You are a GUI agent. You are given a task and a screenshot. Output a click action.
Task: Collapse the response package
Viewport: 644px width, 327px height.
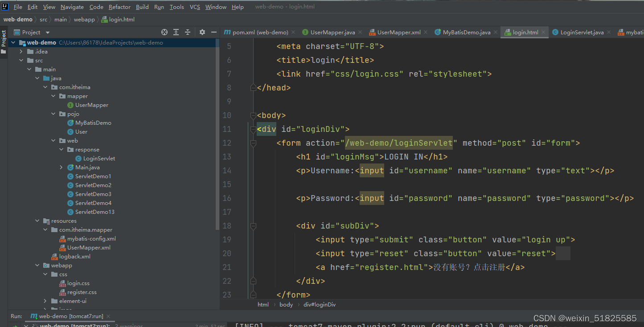[x=61, y=150]
